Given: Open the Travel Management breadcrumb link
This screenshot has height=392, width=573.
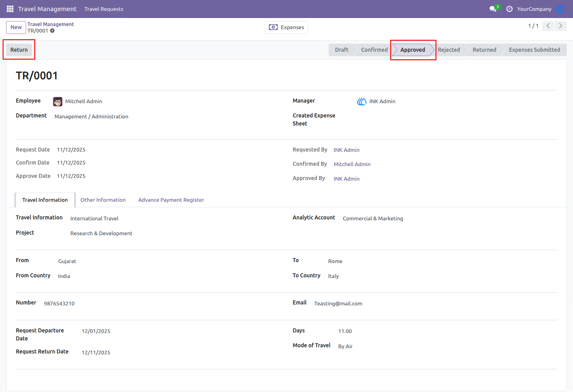Looking at the screenshot, I should pyautogui.click(x=51, y=24).
